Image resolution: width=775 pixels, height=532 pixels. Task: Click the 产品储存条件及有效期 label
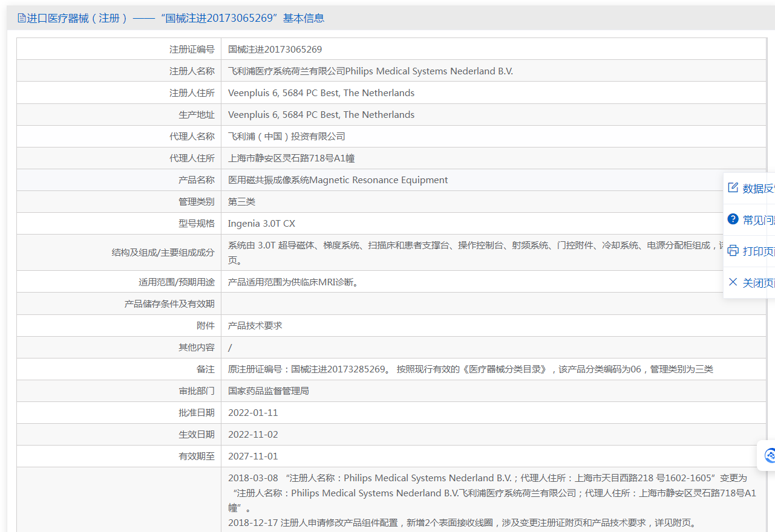pos(169,303)
